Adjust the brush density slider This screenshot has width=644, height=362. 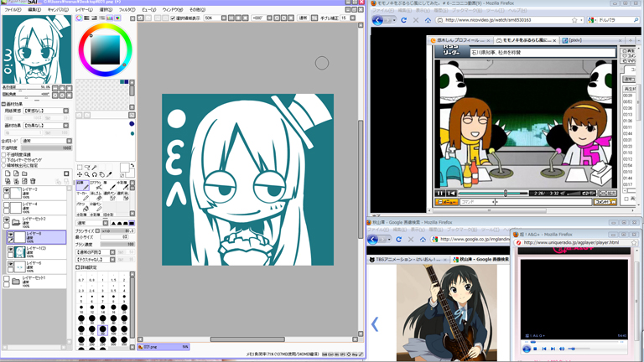click(117, 244)
